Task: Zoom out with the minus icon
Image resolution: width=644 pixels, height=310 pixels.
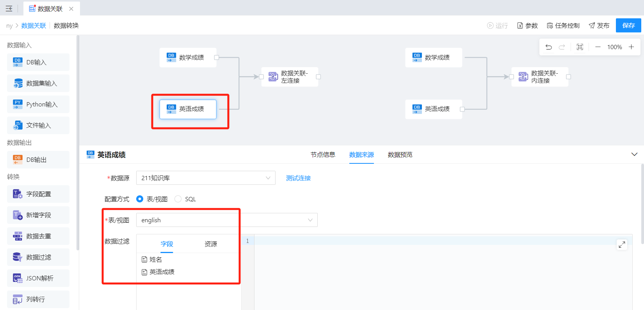Action: (x=598, y=47)
